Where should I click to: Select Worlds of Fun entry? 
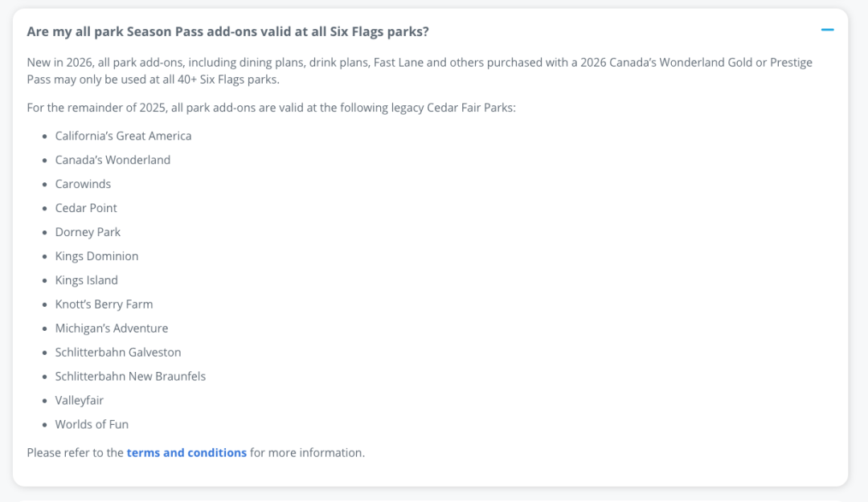[x=92, y=425]
